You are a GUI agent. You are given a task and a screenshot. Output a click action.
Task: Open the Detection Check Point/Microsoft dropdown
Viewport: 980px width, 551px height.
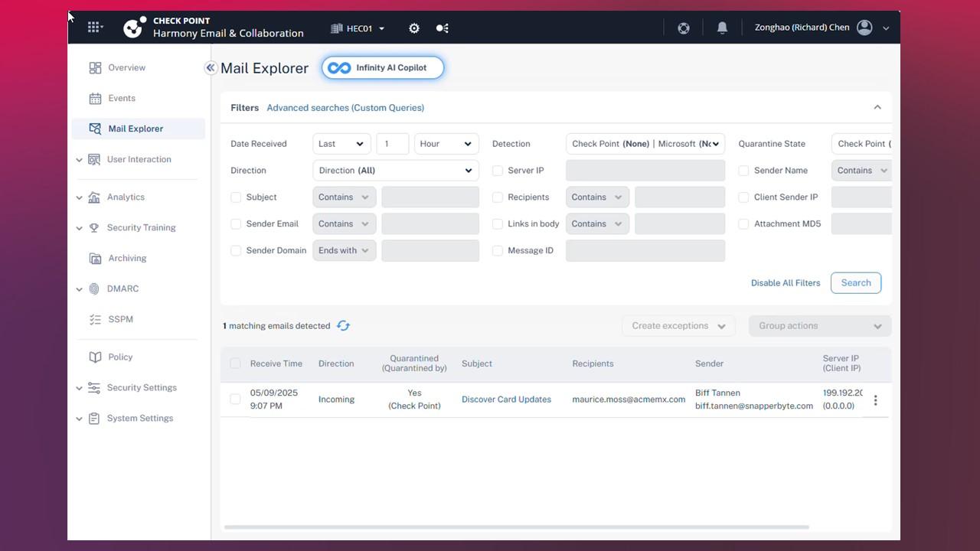click(x=645, y=144)
